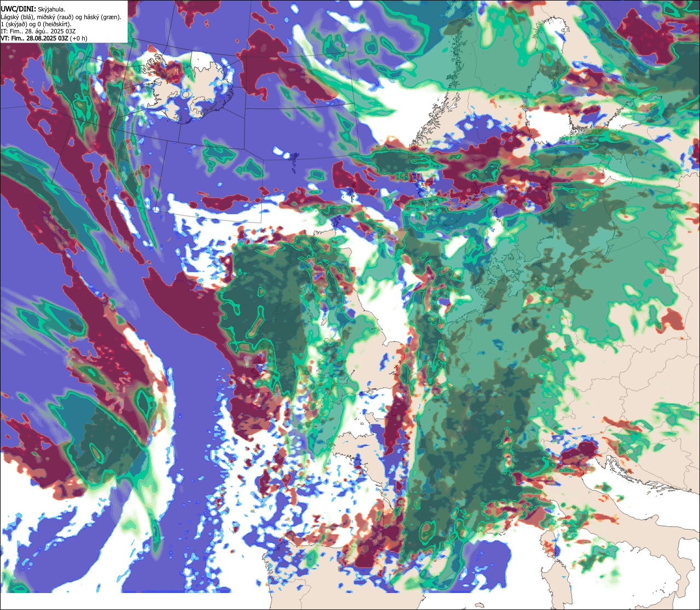
Task: Select the 'IT: Fim.. 28. ágú.. 2025 03Z' line
Action: 38,31
